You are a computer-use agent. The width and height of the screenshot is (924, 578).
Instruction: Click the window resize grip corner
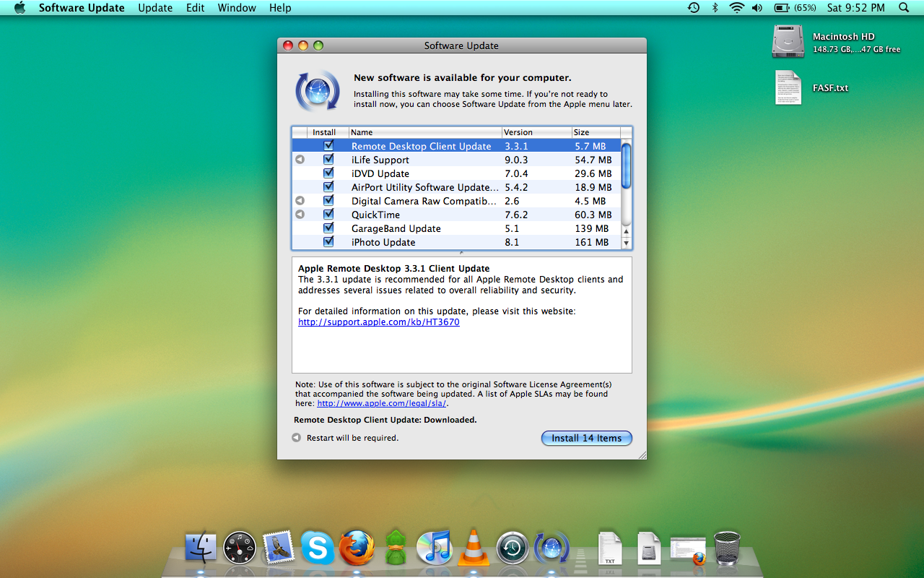641,454
